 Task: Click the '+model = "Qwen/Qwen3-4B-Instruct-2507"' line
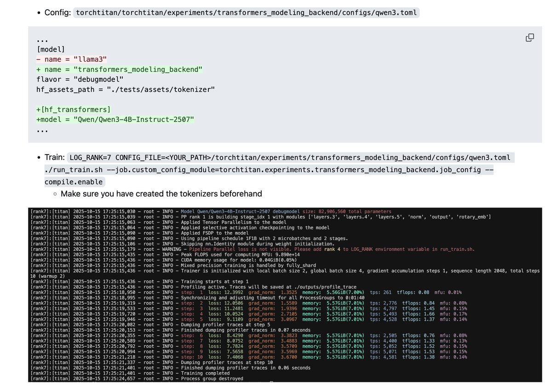point(115,119)
